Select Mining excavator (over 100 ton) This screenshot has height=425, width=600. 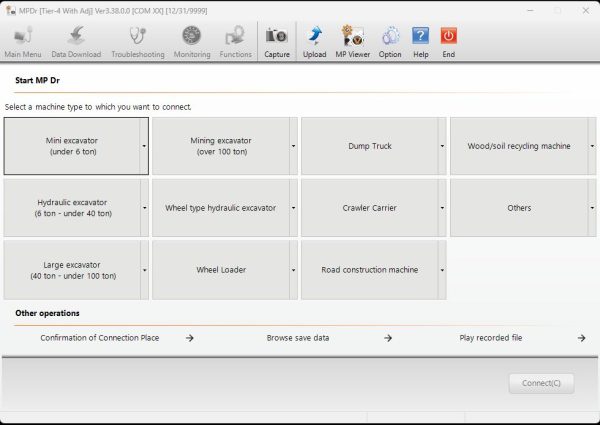pos(221,146)
